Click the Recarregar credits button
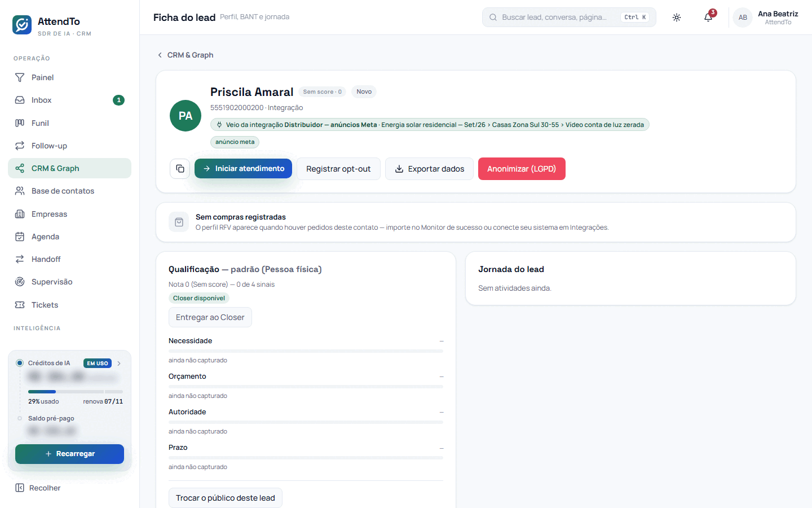 pos(69,454)
